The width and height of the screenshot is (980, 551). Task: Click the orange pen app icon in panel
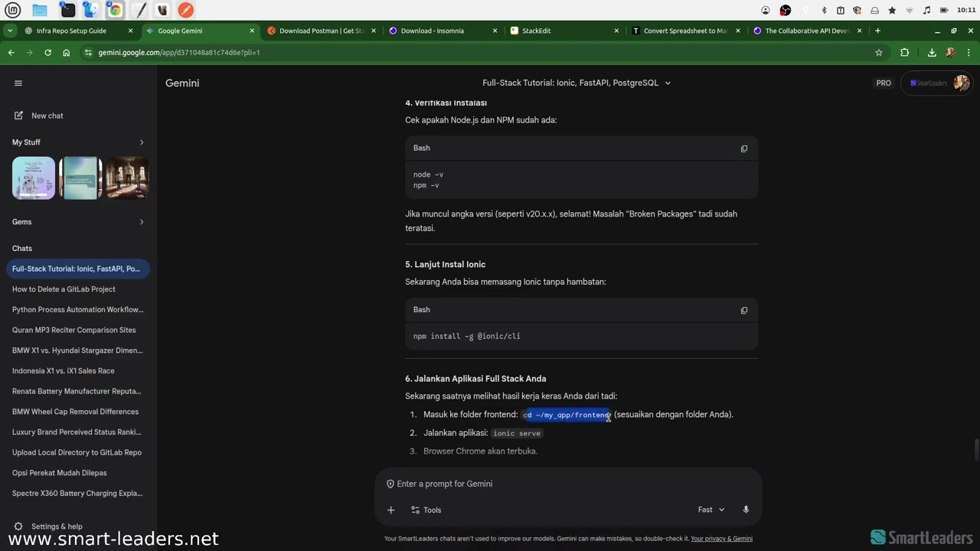186,10
